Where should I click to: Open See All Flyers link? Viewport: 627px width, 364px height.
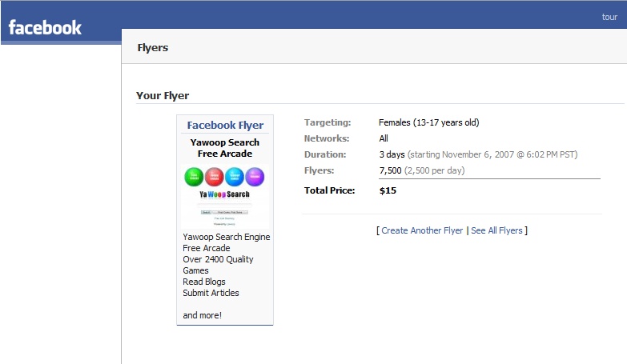click(496, 230)
